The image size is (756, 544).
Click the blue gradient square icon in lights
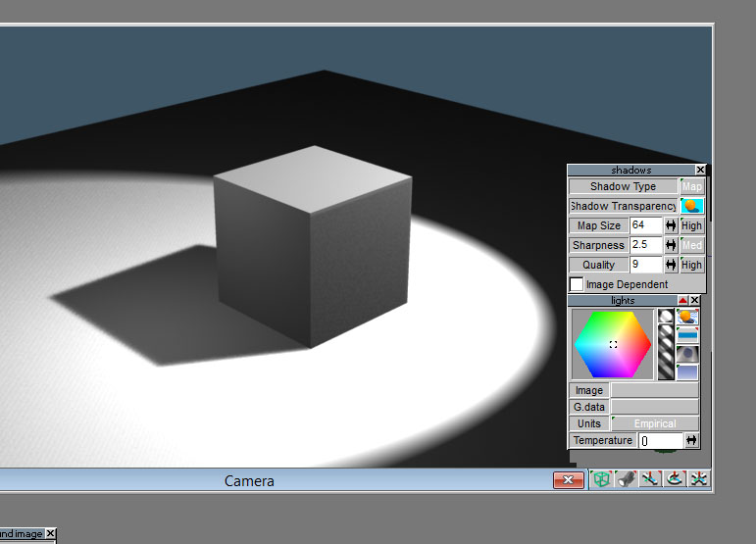click(x=687, y=372)
